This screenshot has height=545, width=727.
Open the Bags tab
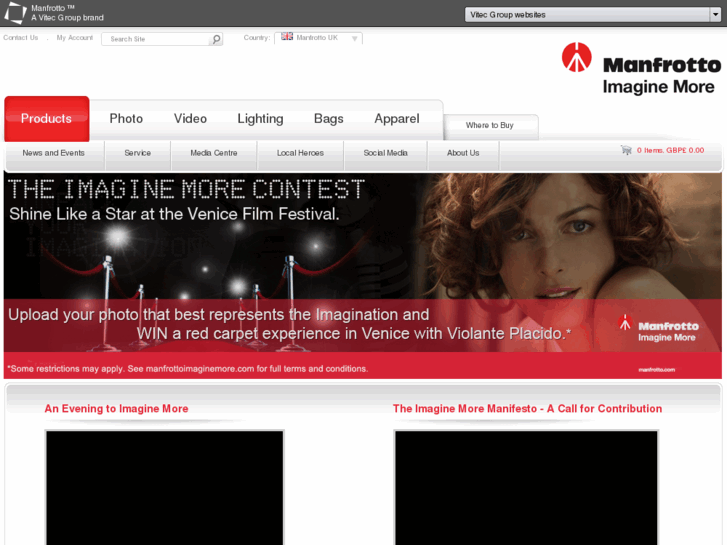(x=329, y=119)
